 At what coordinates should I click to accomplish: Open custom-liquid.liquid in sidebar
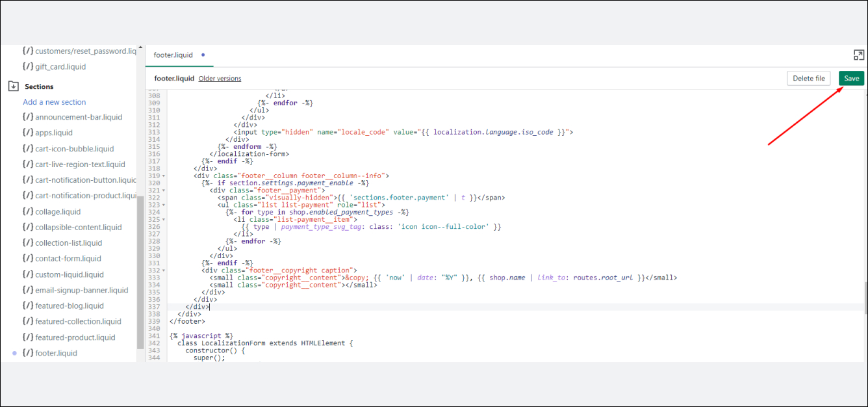click(70, 274)
